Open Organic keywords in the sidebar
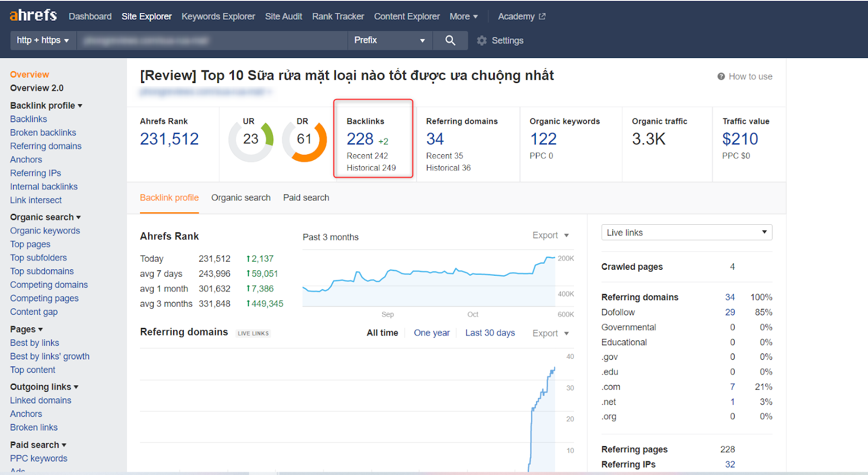The image size is (868, 475). pyautogui.click(x=45, y=231)
